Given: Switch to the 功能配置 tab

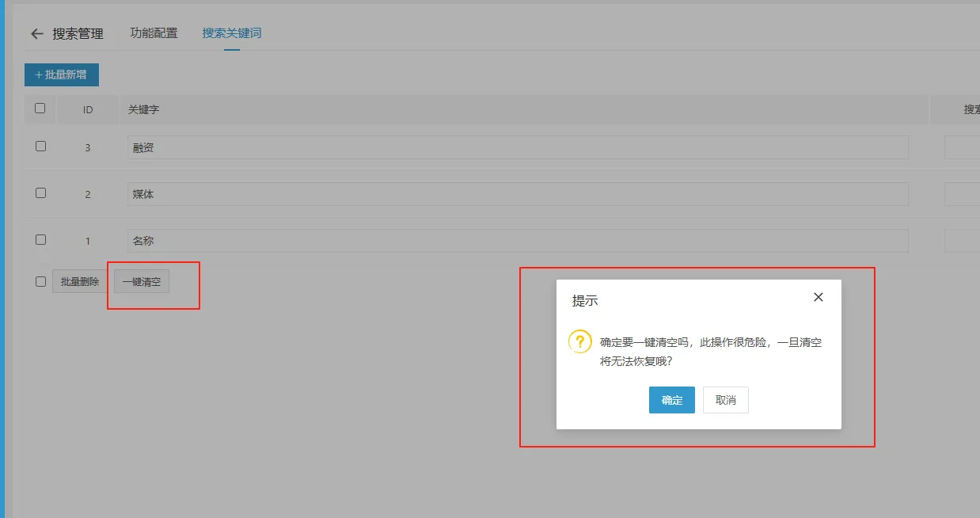Looking at the screenshot, I should pos(154,33).
